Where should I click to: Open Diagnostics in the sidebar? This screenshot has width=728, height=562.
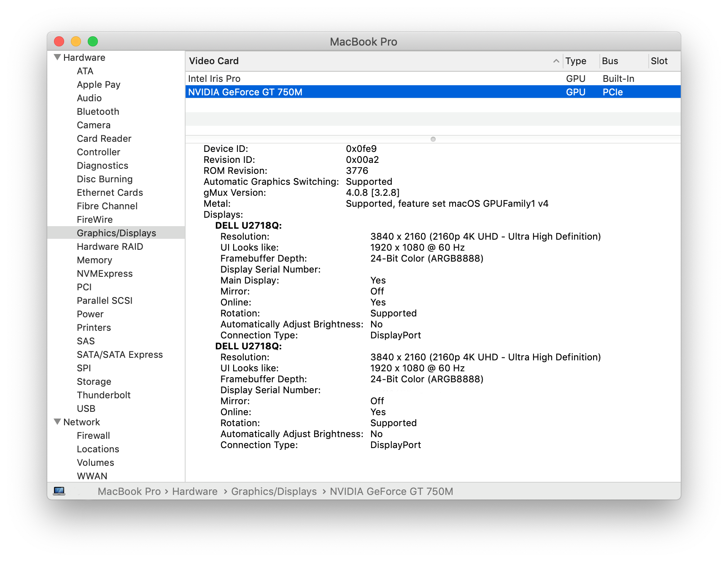coord(102,166)
